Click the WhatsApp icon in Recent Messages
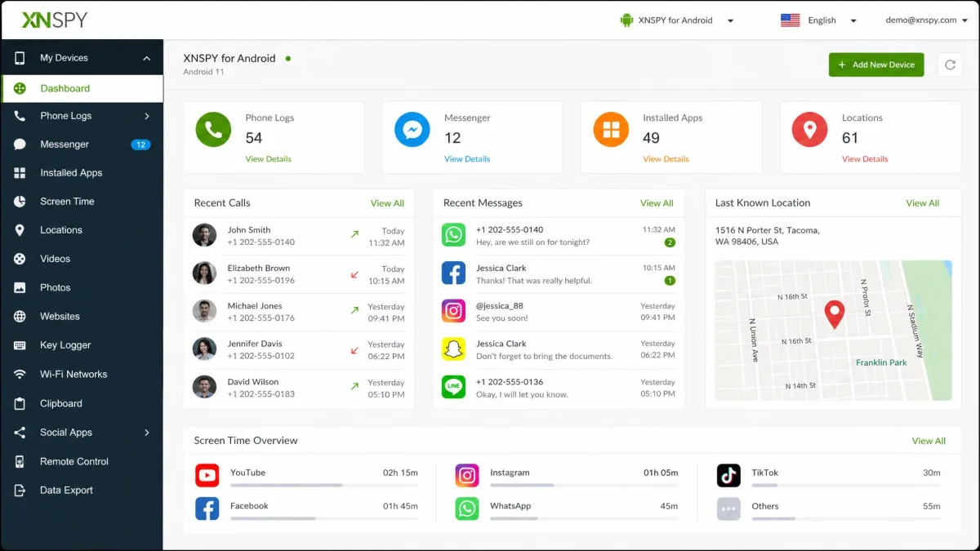 coord(453,235)
